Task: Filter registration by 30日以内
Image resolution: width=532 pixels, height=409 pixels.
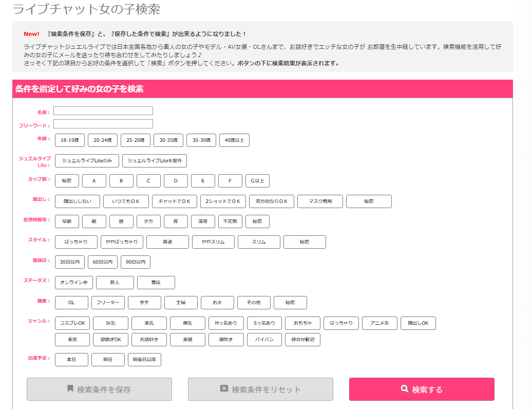Action: pos(69,262)
